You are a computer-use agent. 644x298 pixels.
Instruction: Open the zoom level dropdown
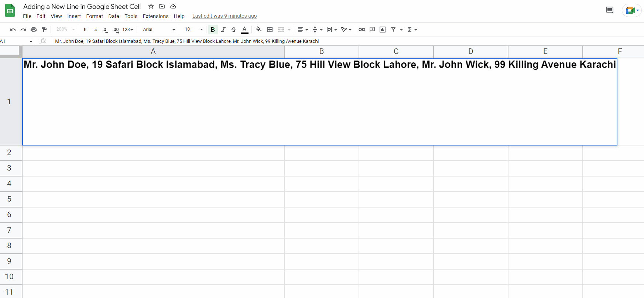coord(65,30)
